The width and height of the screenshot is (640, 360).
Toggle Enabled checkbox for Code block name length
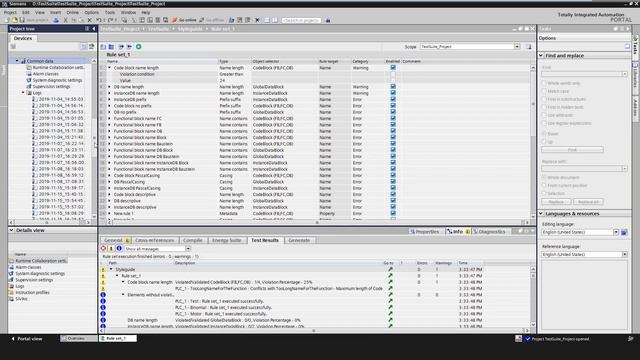click(x=393, y=67)
